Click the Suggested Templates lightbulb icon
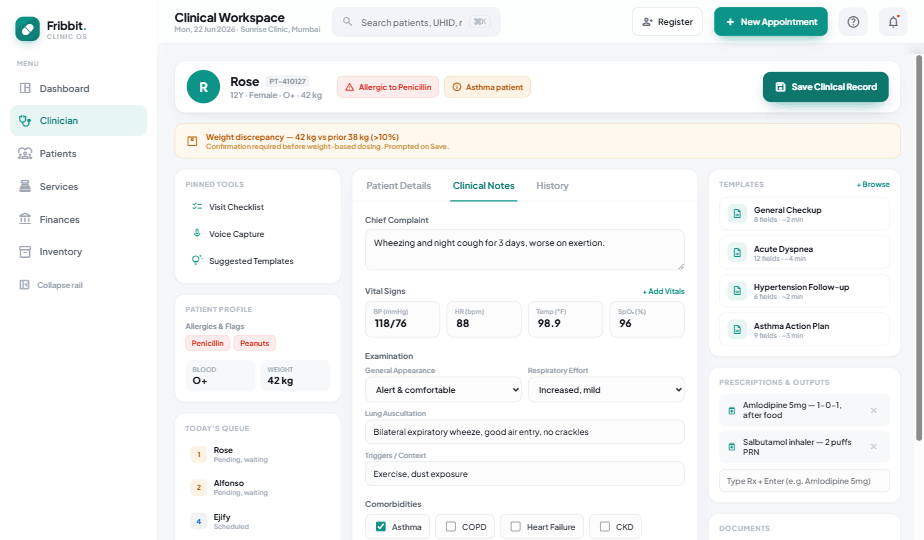This screenshot has width=924, height=540. coord(197,260)
